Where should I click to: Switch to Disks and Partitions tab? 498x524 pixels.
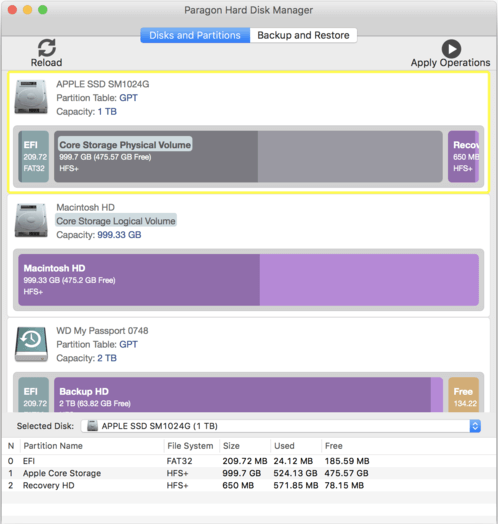tap(195, 35)
